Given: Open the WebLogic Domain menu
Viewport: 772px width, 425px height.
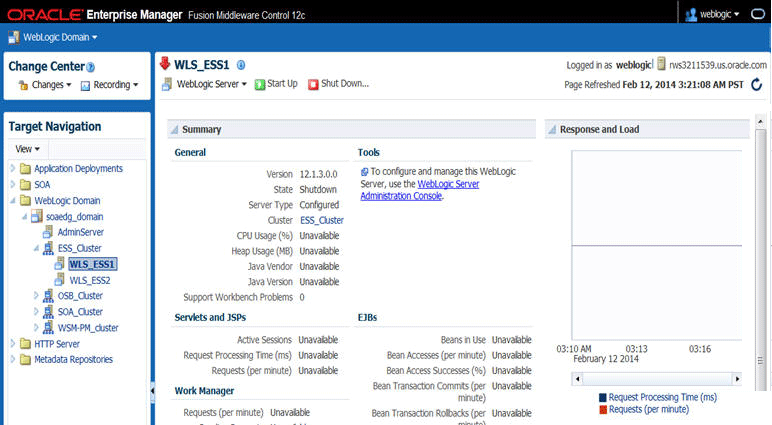Looking at the screenshot, I should (x=60, y=37).
